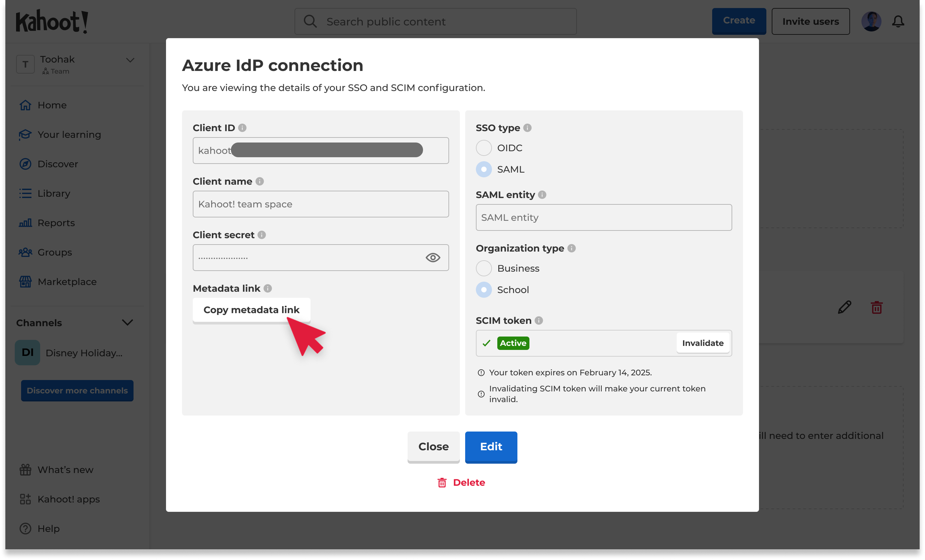Click the Help question mark icon

click(x=25, y=529)
